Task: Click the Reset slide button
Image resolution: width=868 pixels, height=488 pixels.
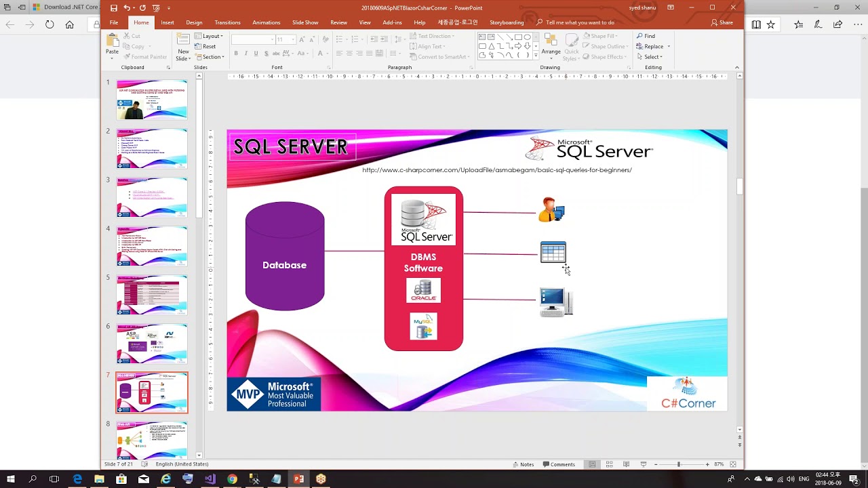Action: pyautogui.click(x=205, y=47)
